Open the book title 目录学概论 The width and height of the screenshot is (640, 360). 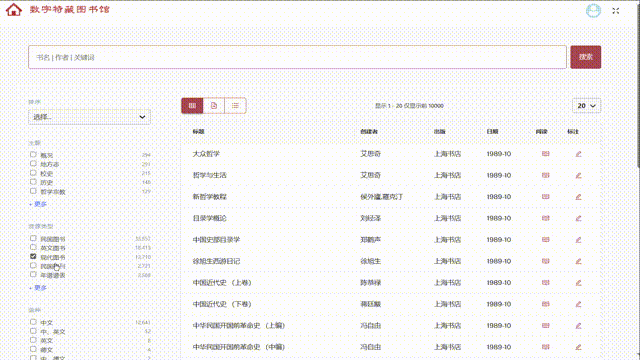(209, 218)
